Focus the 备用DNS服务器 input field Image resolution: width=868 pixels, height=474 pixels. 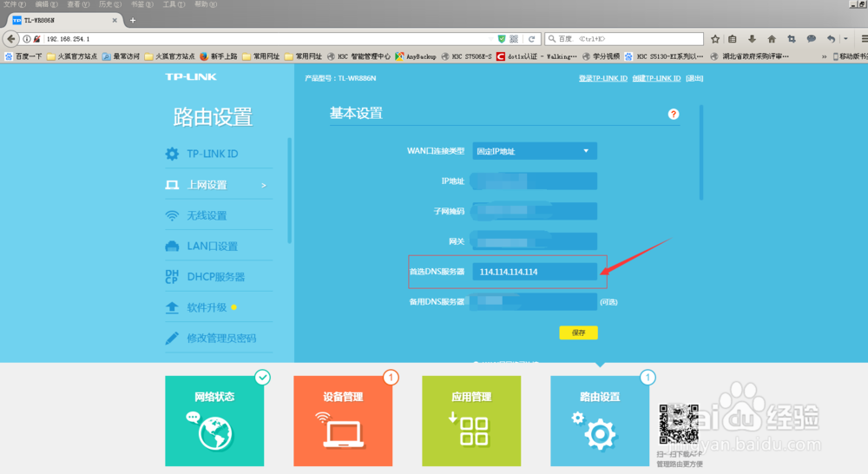tap(534, 302)
